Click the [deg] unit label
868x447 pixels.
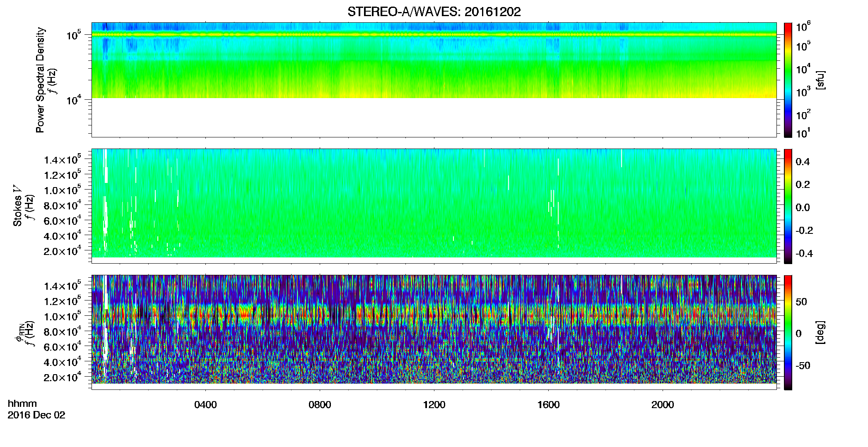click(820, 332)
